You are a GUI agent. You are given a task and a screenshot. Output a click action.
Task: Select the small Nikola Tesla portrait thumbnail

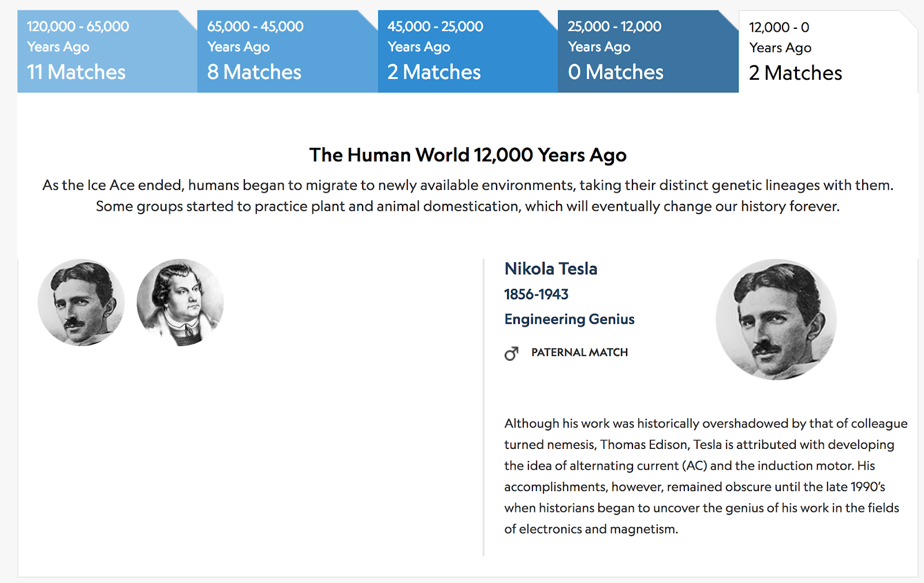81,302
